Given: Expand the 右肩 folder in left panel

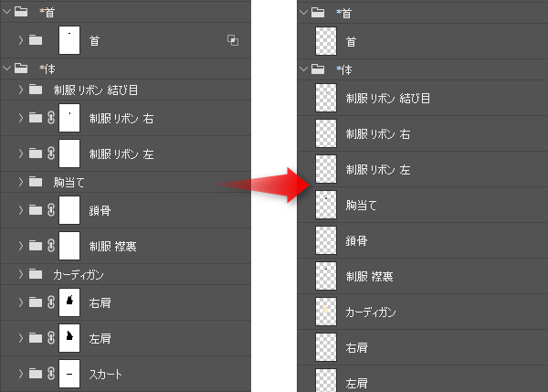Looking at the screenshot, I should point(21,302).
